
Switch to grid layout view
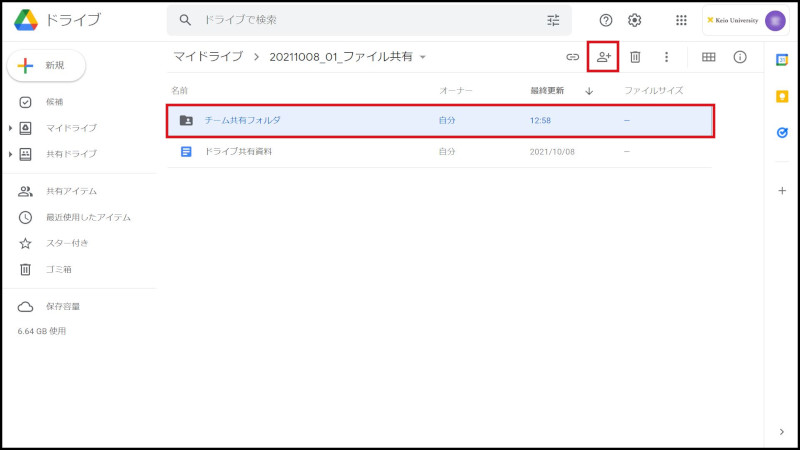[708, 57]
